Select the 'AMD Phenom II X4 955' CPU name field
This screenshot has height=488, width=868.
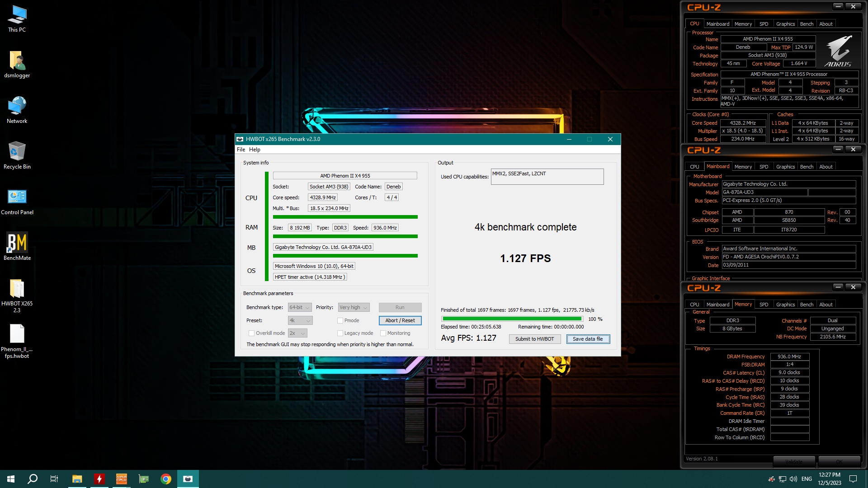click(x=345, y=176)
